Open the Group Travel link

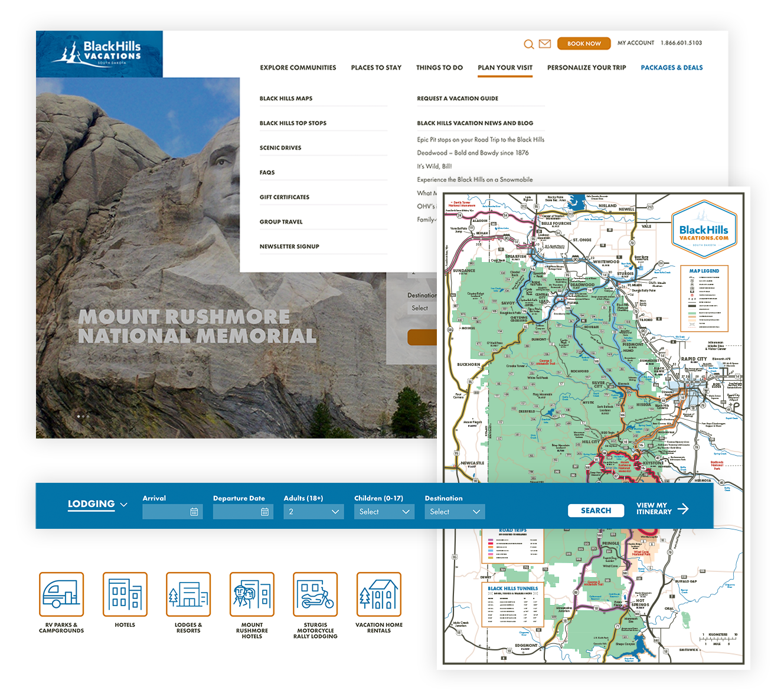click(x=281, y=222)
